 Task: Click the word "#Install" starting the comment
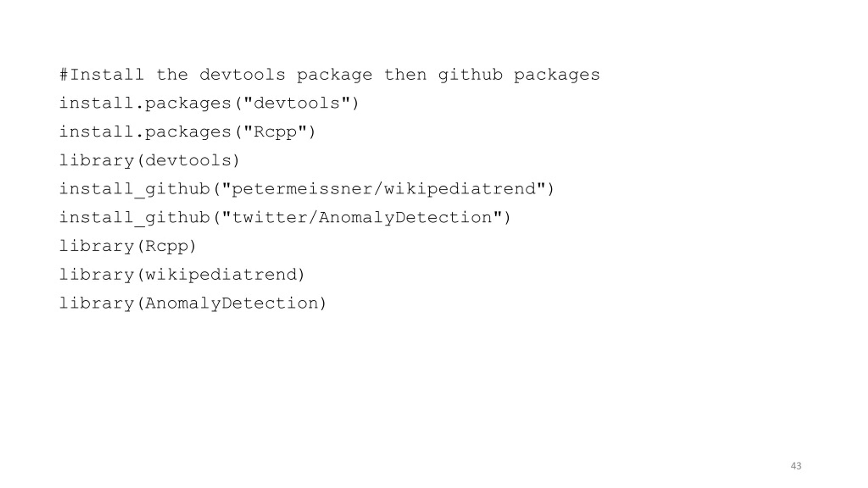(x=102, y=75)
